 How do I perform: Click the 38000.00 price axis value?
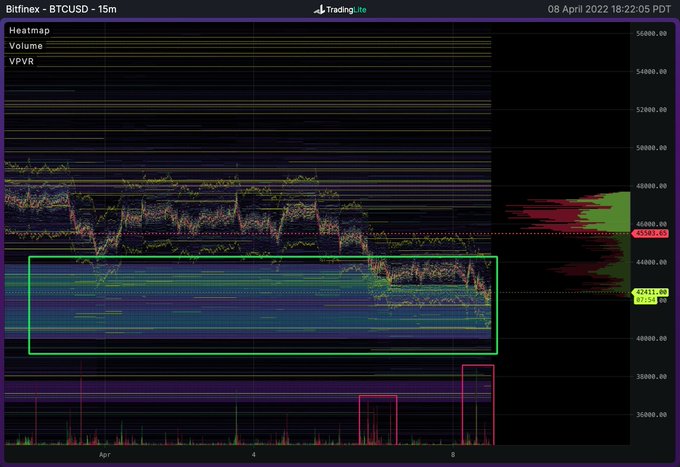(x=651, y=377)
